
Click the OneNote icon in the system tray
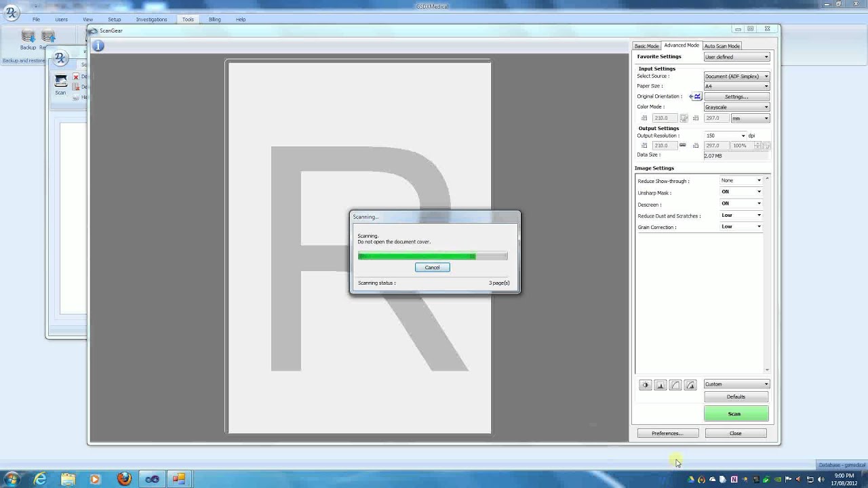tap(734, 479)
